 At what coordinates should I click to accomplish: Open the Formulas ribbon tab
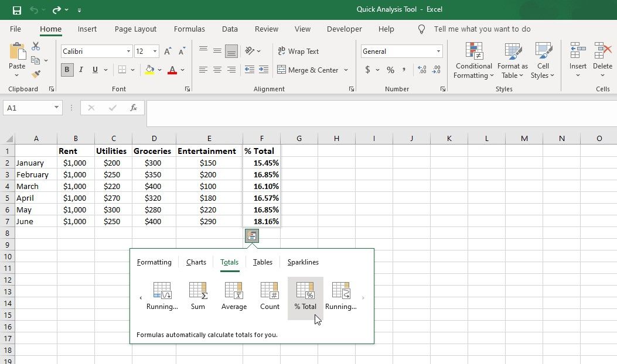pos(189,29)
